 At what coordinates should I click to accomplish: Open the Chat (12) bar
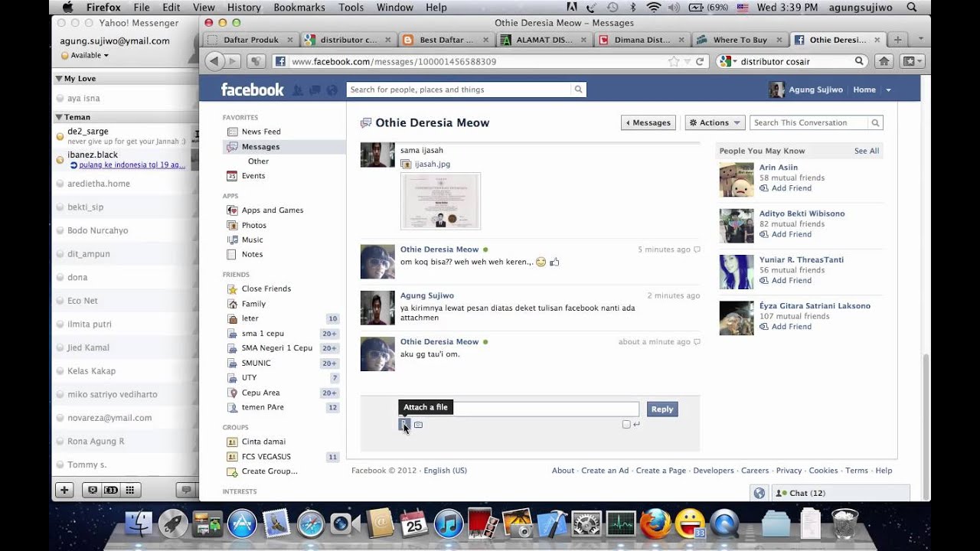point(839,493)
